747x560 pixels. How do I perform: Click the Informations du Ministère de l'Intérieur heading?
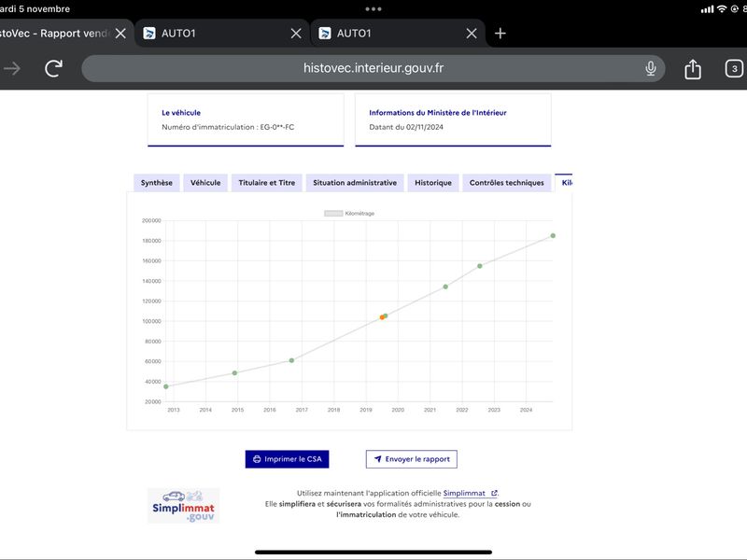coord(438,113)
